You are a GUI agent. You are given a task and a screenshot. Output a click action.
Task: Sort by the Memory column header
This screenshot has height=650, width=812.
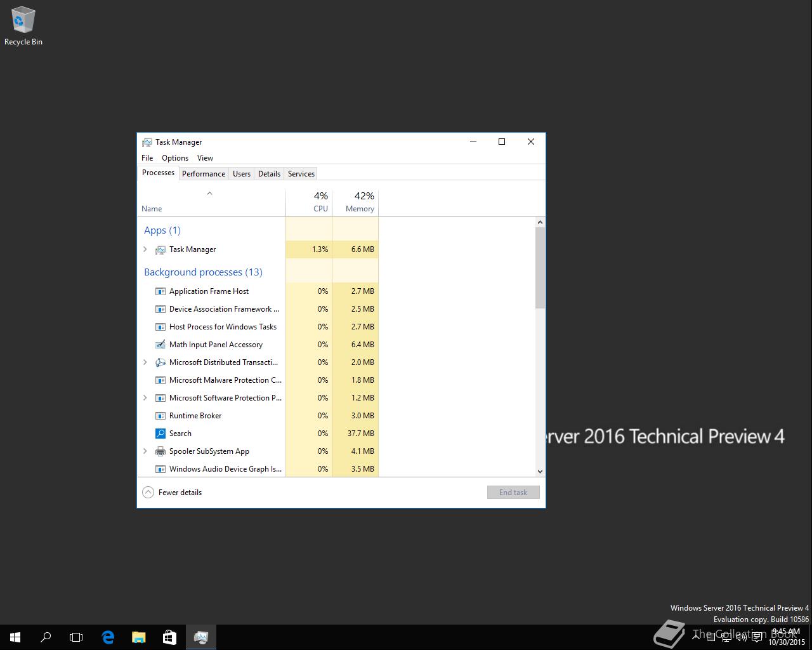355,202
